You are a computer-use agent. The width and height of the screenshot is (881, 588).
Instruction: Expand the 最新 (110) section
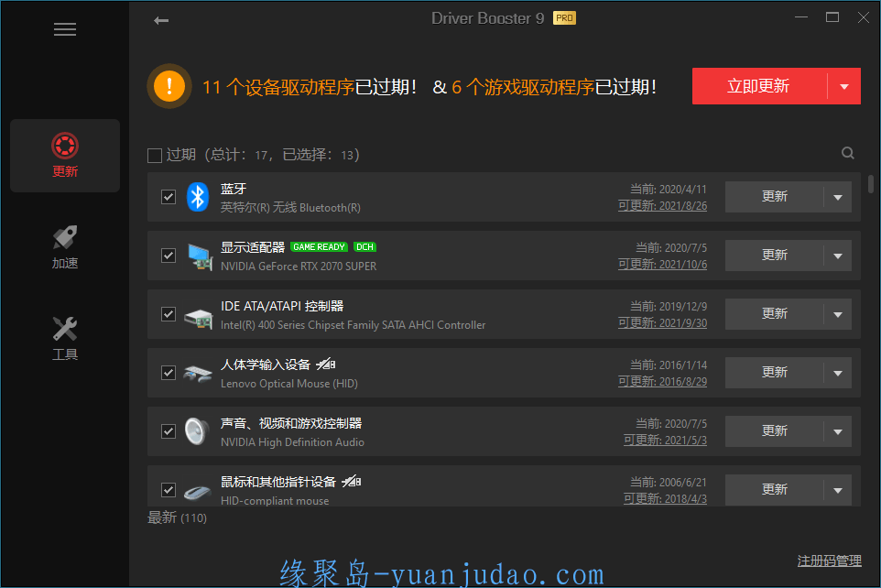coord(177,517)
